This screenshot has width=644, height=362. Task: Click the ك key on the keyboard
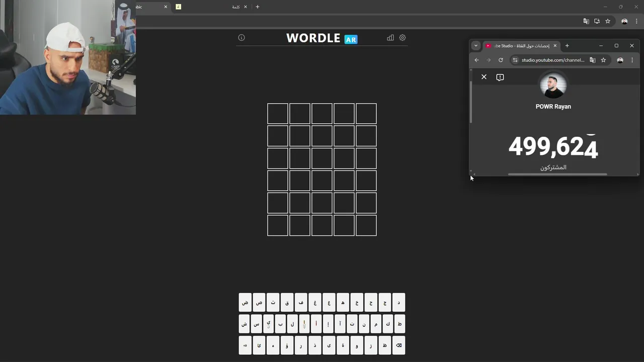[x=387, y=324]
